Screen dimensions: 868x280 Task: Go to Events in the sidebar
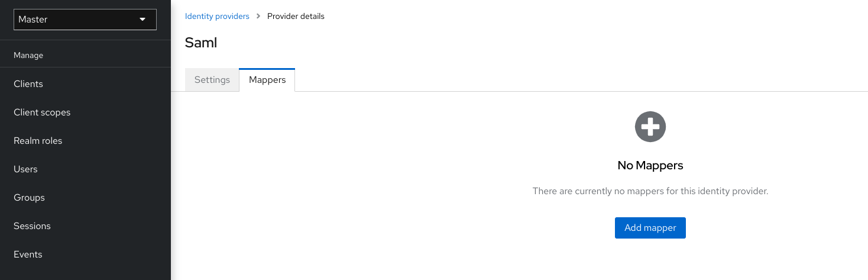pos(28,255)
